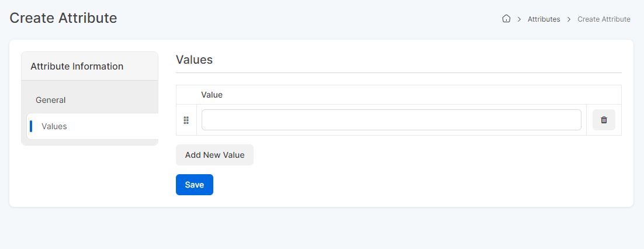Click the Add New Value button
The image size is (644, 249).
[x=215, y=155]
